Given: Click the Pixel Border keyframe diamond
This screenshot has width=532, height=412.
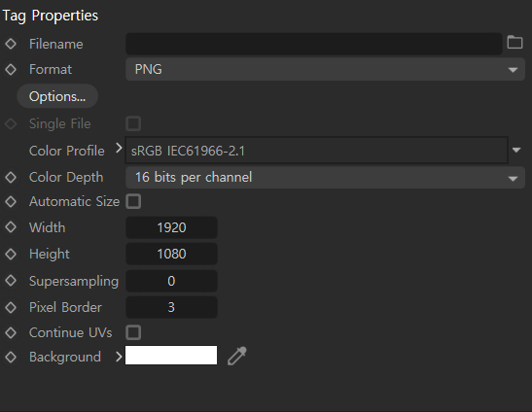Looking at the screenshot, I should (x=11, y=307).
